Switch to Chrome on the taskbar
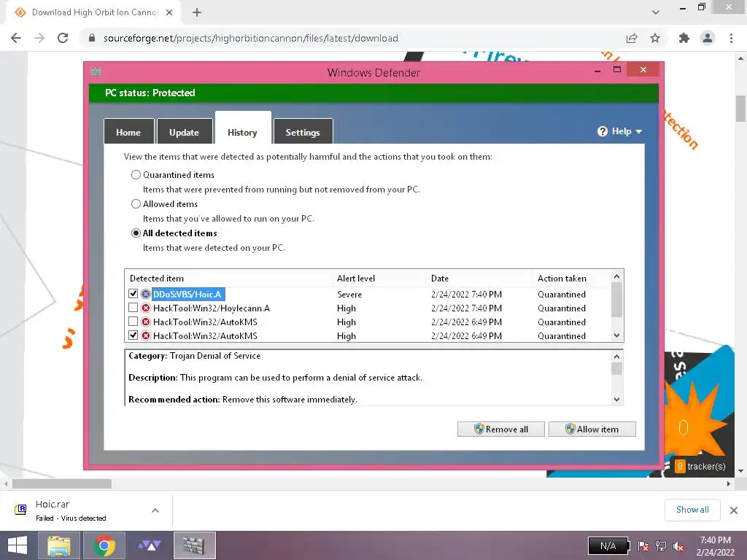Viewport: 747px width, 560px height. [104, 545]
